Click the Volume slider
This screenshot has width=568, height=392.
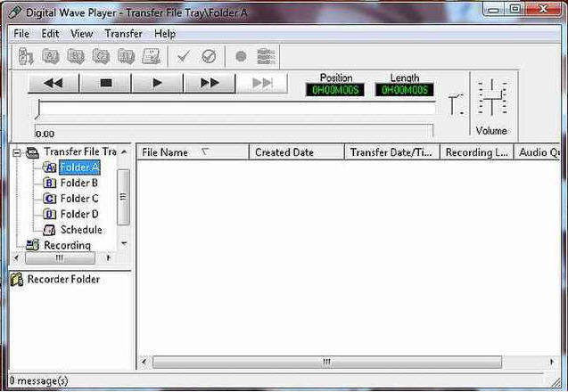click(x=492, y=97)
